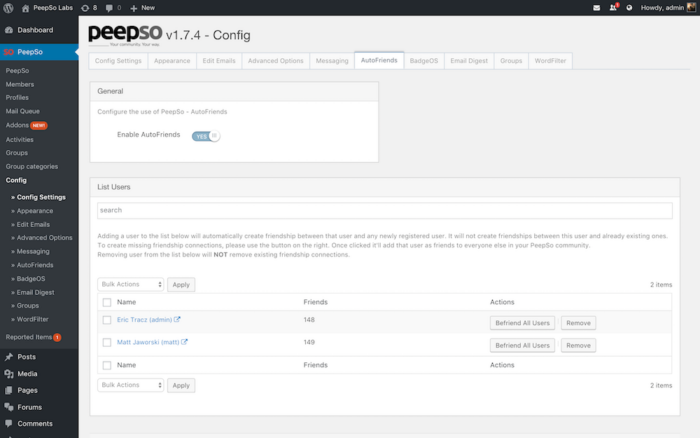Open the mail envelope icon in top bar

pyautogui.click(x=596, y=8)
